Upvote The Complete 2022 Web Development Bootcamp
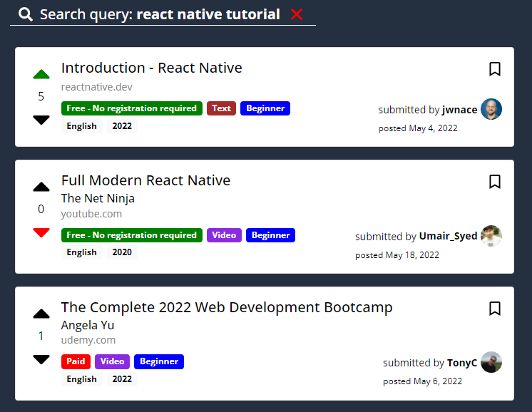Image resolution: width=532 pixels, height=412 pixels. pyautogui.click(x=41, y=314)
